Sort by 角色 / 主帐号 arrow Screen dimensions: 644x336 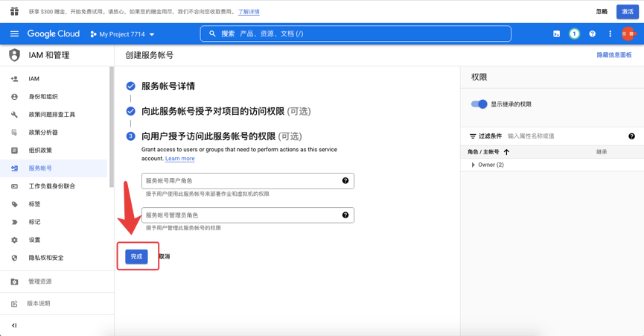pyautogui.click(x=506, y=152)
